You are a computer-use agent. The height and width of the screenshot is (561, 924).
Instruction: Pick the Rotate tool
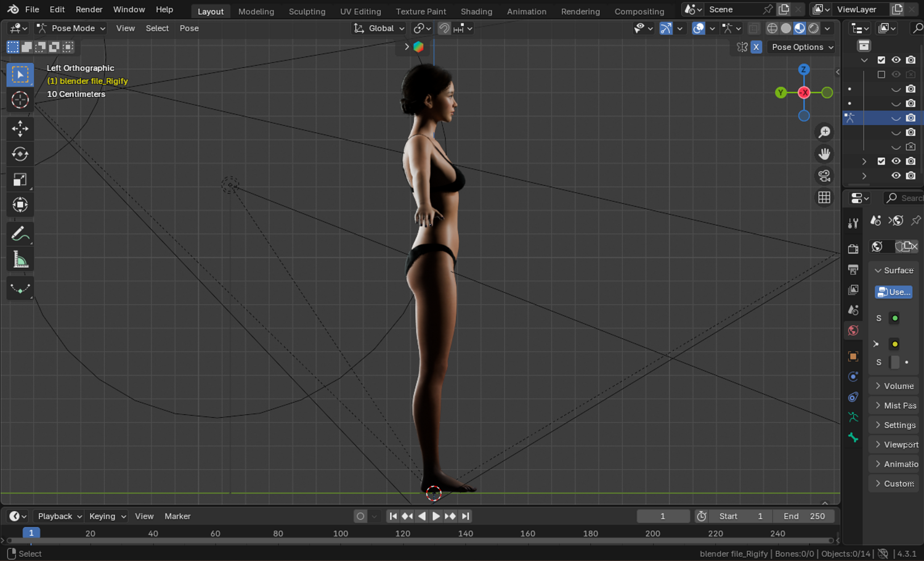[x=20, y=154]
